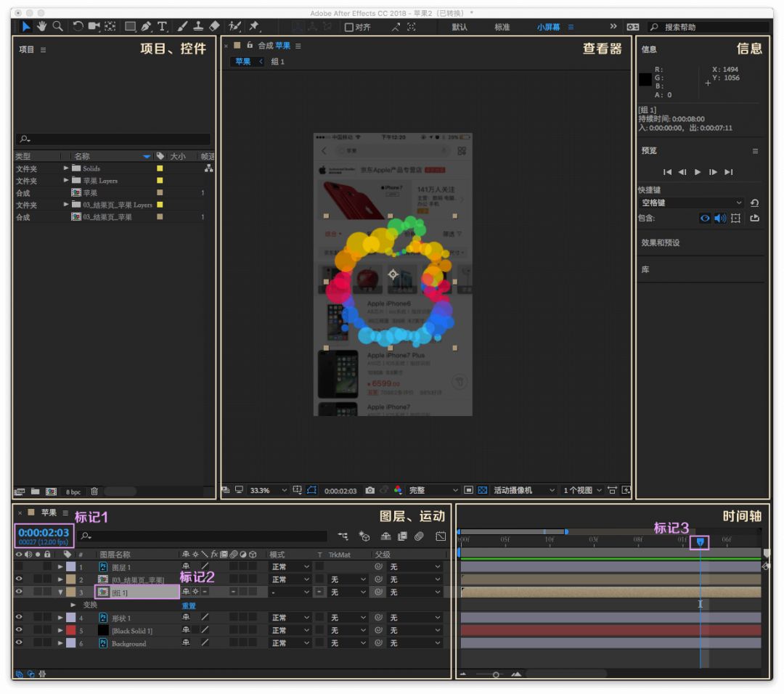Viewport: 784px width, 694px height.
Task: Open blend mode dropdown for 图层 1
Action: pyautogui.click(x=290, y=566)
